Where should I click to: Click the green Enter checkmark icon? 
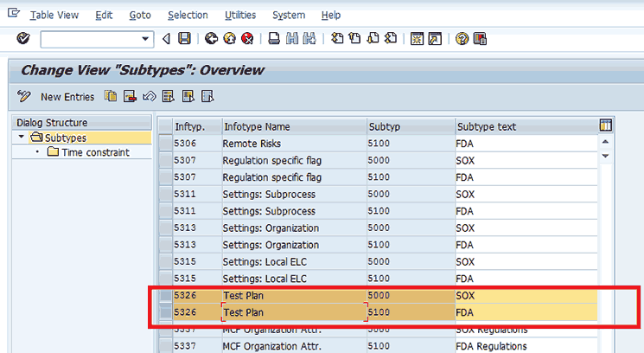pyautogui.click(x=23, y=39)
